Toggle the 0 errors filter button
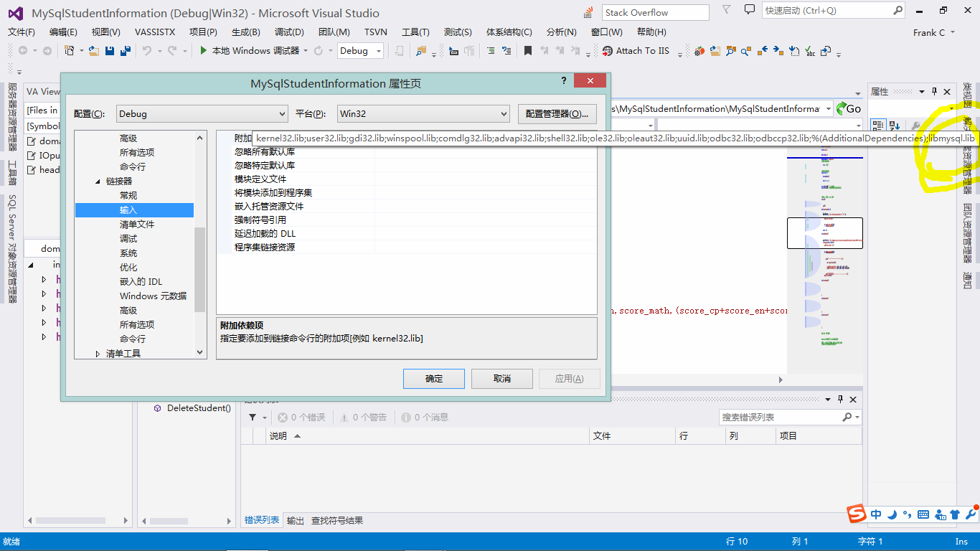 coord(301,417)
